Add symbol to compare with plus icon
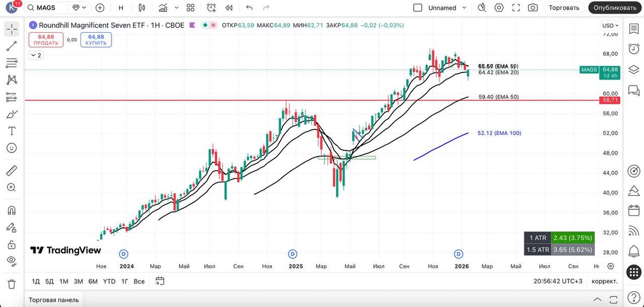The image size is (644, 307). [100, 8]
